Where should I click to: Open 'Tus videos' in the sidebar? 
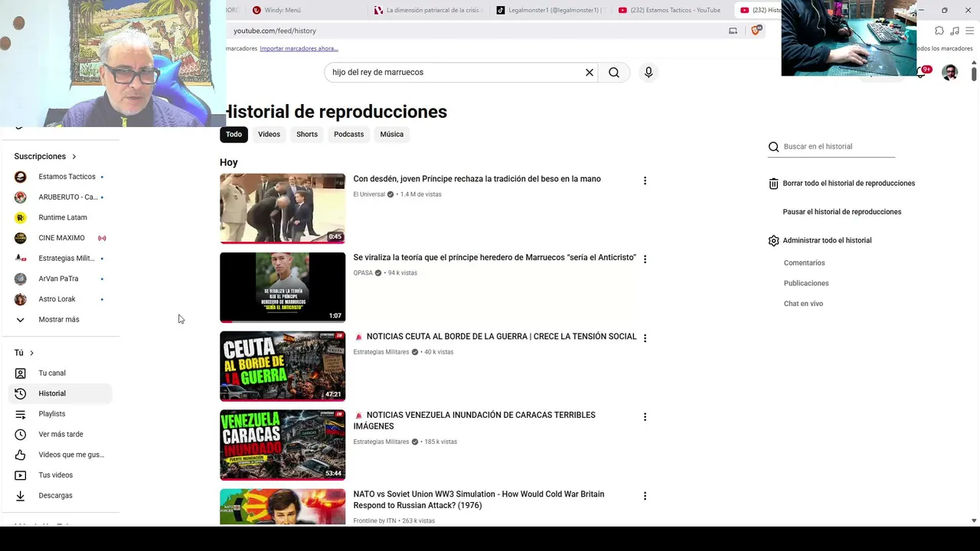[x=60, y=475]
